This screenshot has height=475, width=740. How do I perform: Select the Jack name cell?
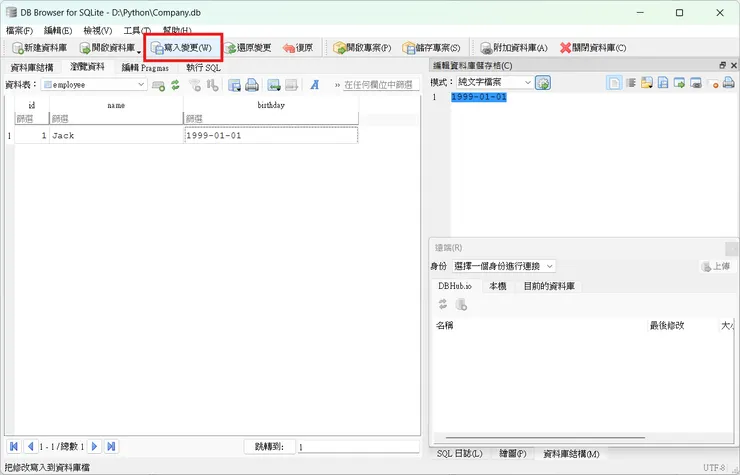[116, 136]
